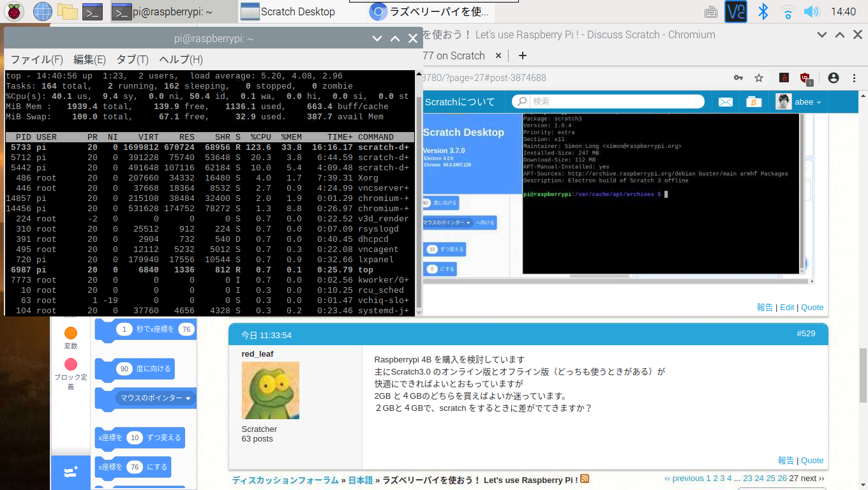Open the Bluetooth tray menu

tap(762, 11)
